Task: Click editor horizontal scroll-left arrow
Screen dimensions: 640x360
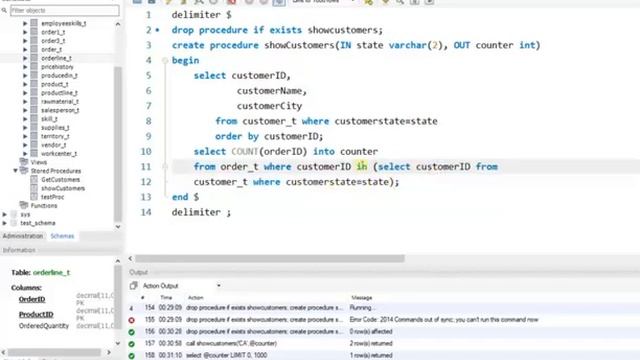Action: (x=131, y=258)
